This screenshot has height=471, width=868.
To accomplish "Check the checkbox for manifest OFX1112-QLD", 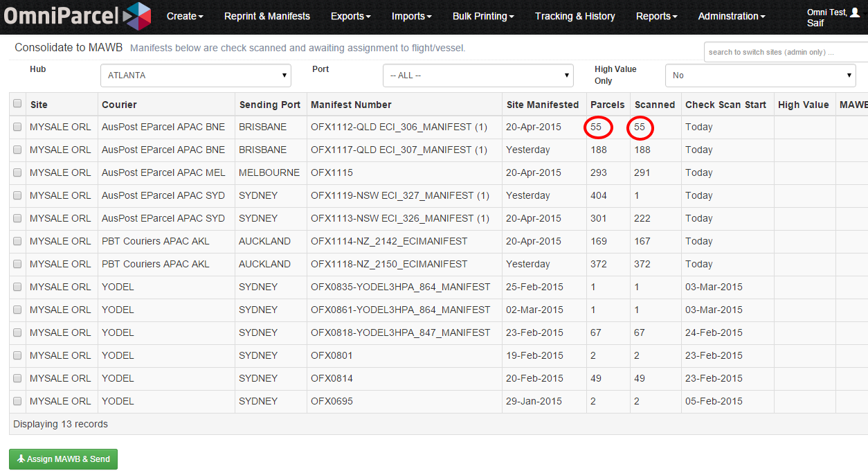I will coord(17,127).
